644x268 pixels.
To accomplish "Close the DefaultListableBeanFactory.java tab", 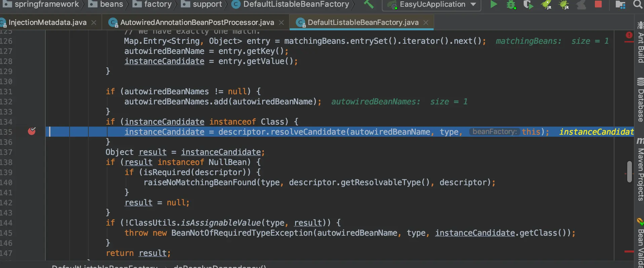I will click(x=426, y=23).
